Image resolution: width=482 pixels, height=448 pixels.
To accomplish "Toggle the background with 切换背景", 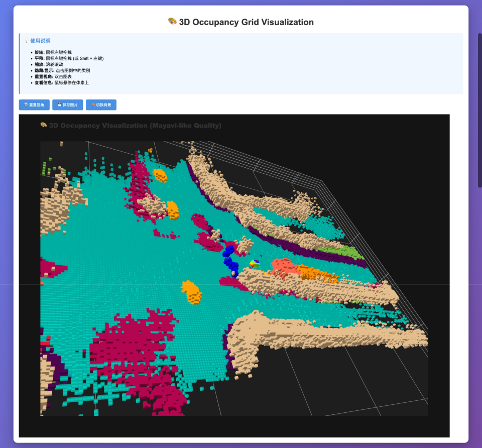I will [x=101, y=105].
